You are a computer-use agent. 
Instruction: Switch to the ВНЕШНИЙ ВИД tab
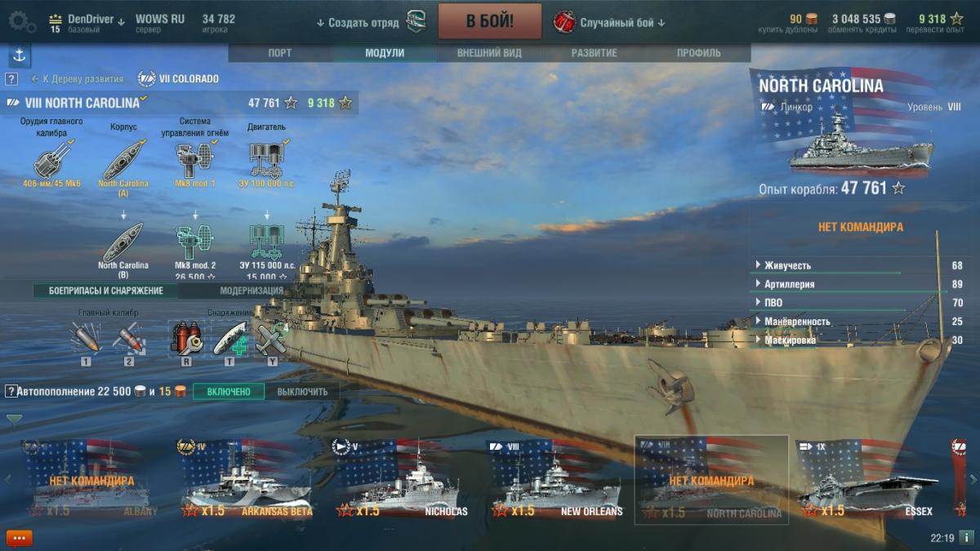click(x=489, y=53)
